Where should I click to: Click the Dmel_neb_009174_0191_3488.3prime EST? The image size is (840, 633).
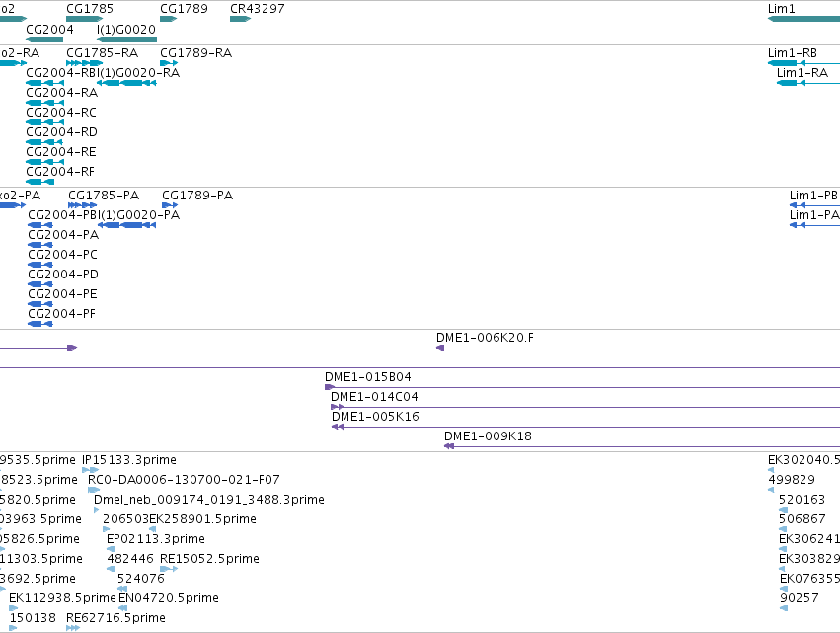tap(97, 510)
